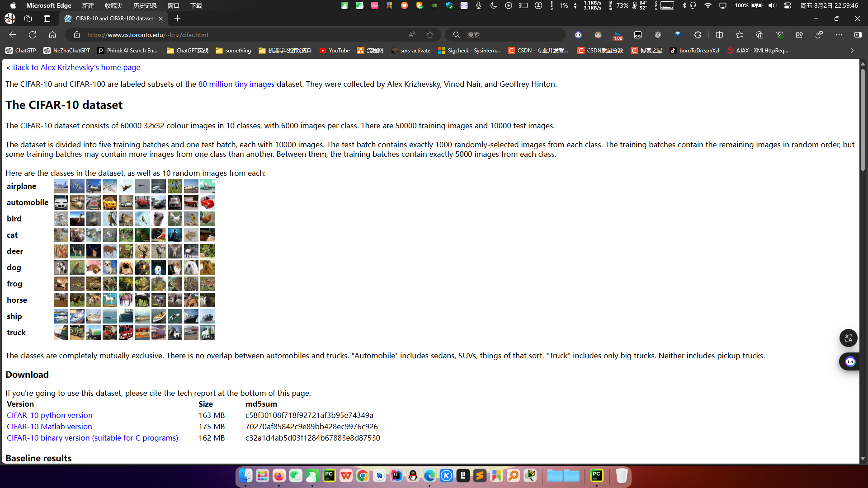Open the Browser essentials heart icon
This screenshot has width=868, height=488.
point(780,34)
